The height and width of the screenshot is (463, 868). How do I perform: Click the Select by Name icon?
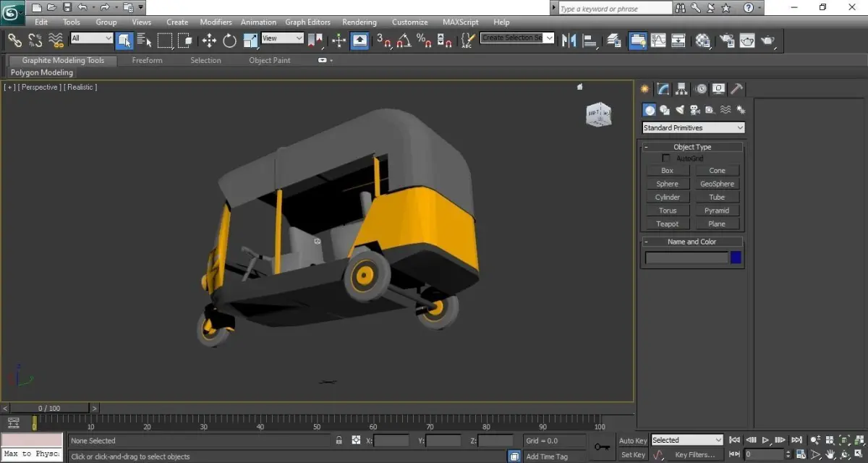144,41
